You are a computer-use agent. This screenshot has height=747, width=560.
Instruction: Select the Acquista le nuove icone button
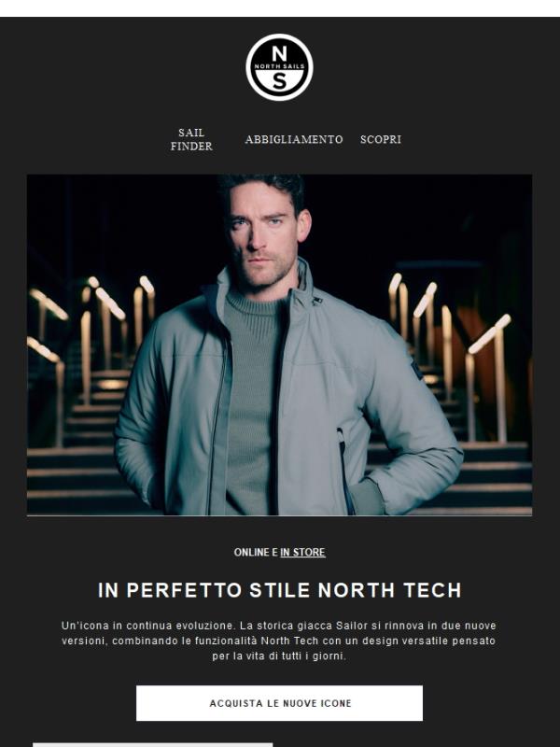(279, 703)
